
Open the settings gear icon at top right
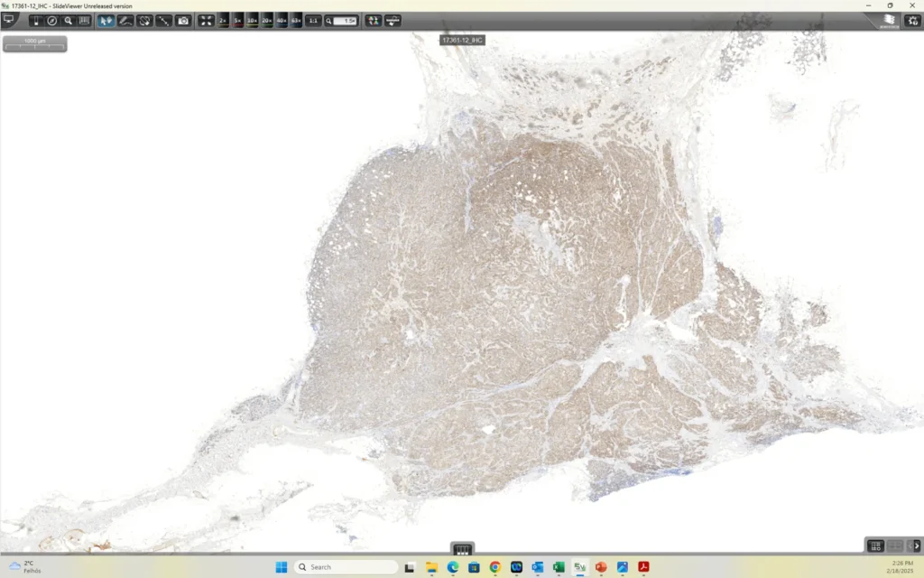pyautogui.click(x=913, y=21)
